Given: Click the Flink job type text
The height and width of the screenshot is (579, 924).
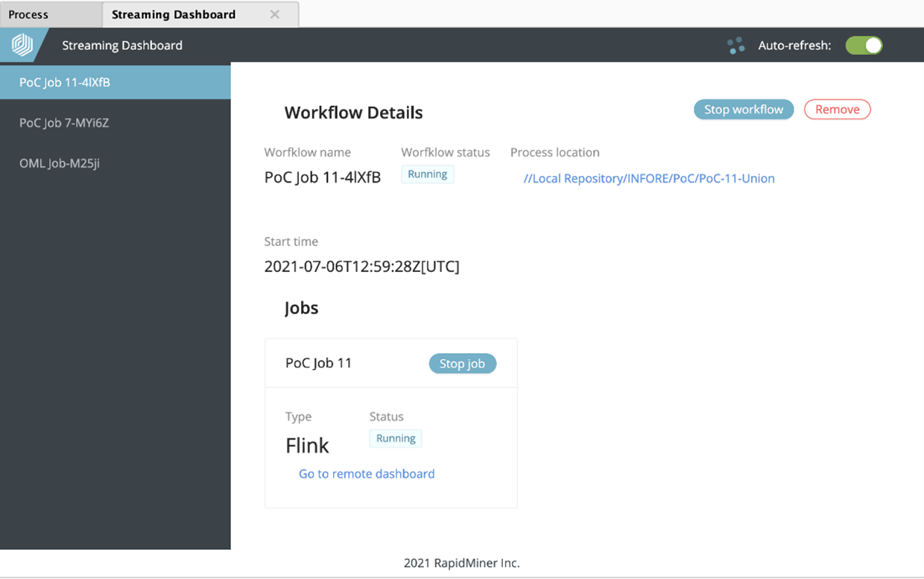Looking at the screenshot, I should [x=307, y=446].
